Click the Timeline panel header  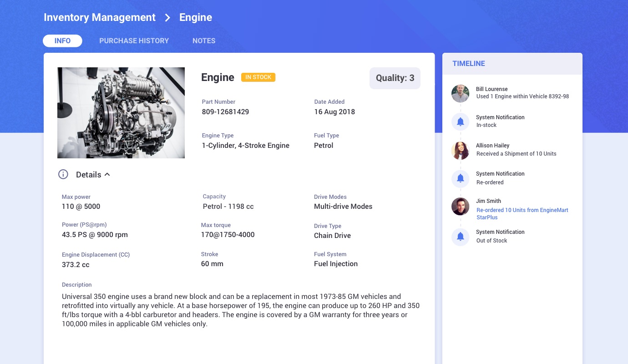point(512,64)
